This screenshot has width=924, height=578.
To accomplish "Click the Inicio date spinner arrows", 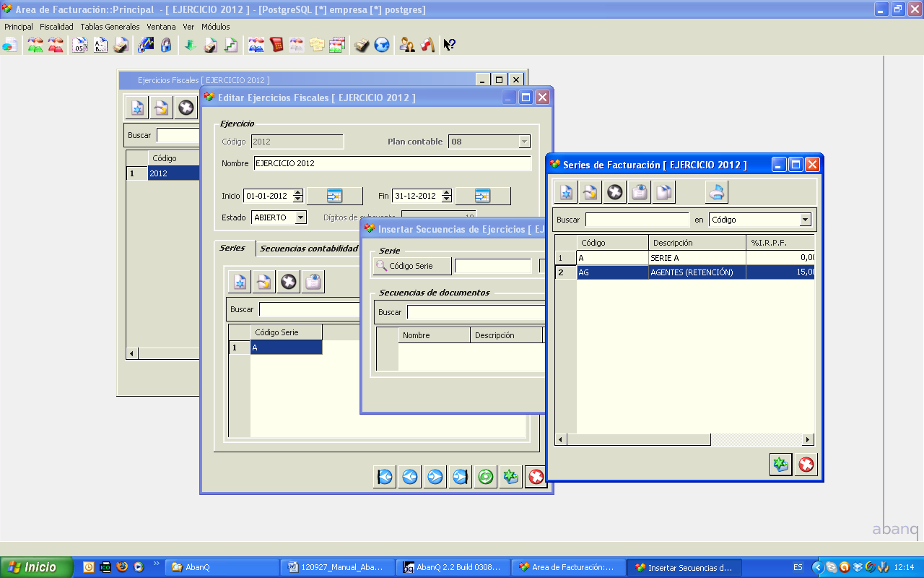I will (x=297, y=196).
